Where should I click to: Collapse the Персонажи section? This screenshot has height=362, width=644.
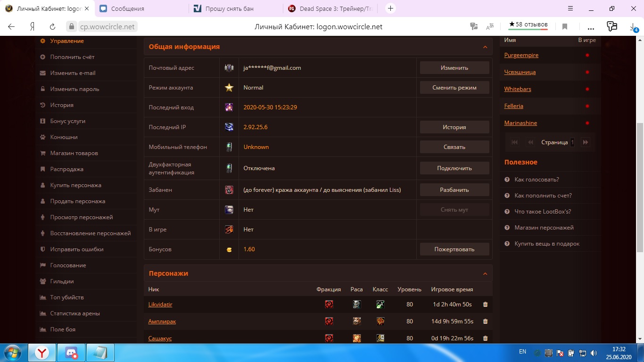click(485, 274)
